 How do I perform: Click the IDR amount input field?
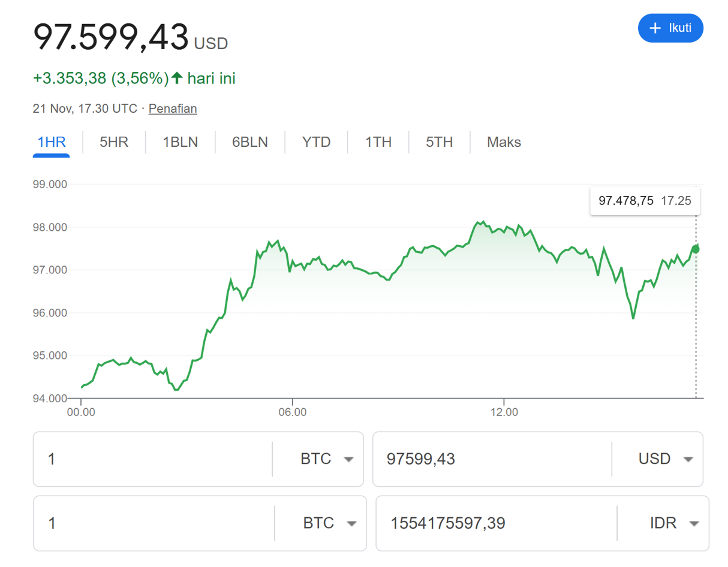495,523
